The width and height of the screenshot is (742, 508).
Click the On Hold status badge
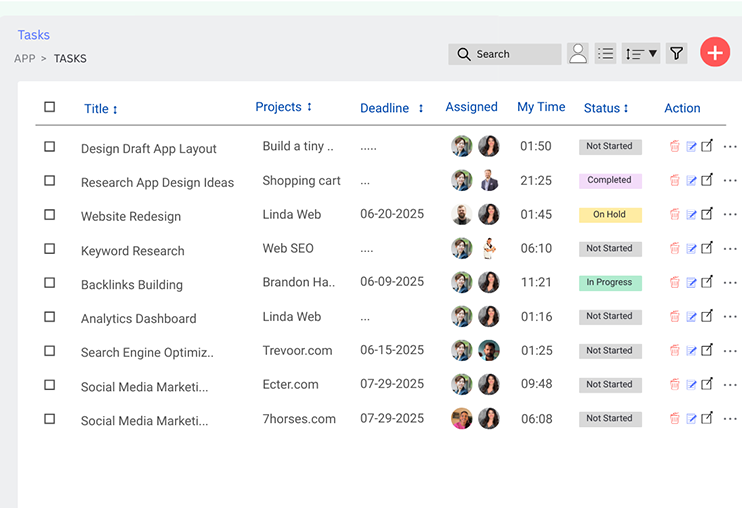pyautogui.click(x=609, y=215)
